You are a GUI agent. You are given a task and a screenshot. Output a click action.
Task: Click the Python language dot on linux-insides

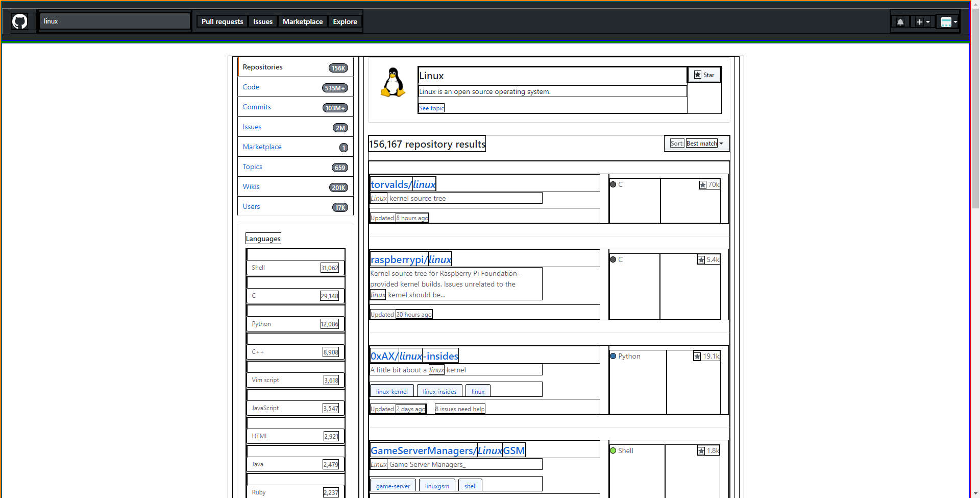coord(613,356)
